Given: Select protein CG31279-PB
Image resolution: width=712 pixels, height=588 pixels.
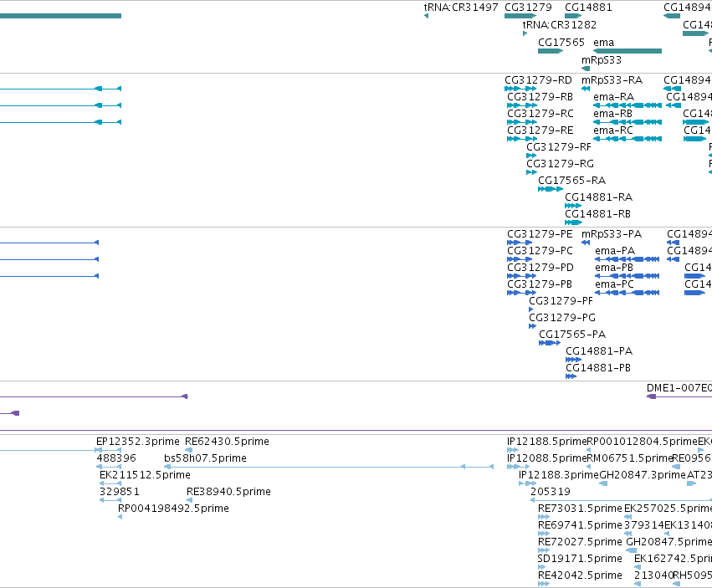Looking at the screenshot, I should pos(540,284).
